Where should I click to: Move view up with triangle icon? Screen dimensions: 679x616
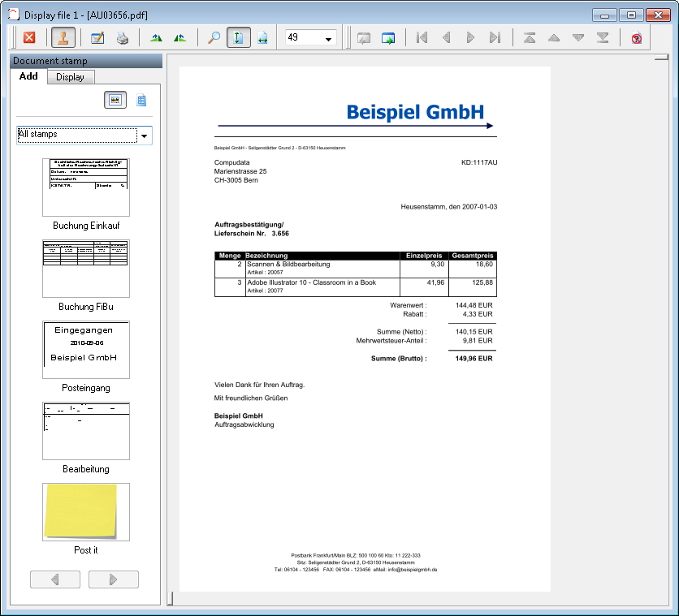pyautogui.click(x=554, y=37)
